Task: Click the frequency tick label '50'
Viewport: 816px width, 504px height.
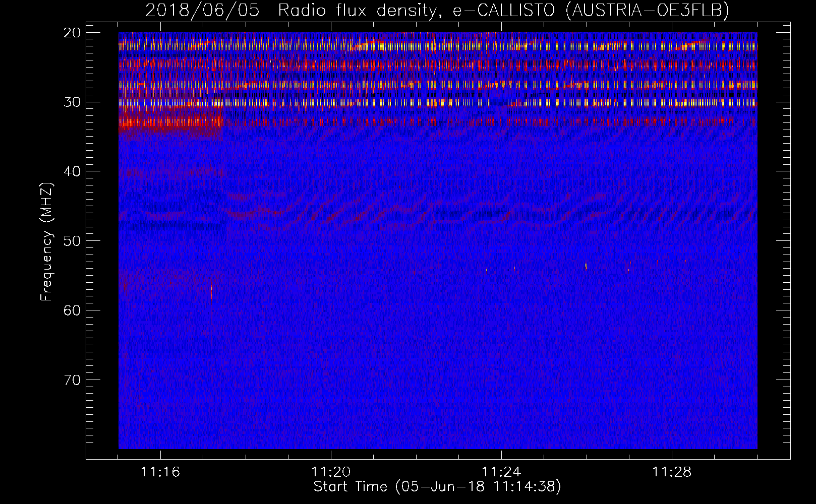Action: (x=73, y=240)
